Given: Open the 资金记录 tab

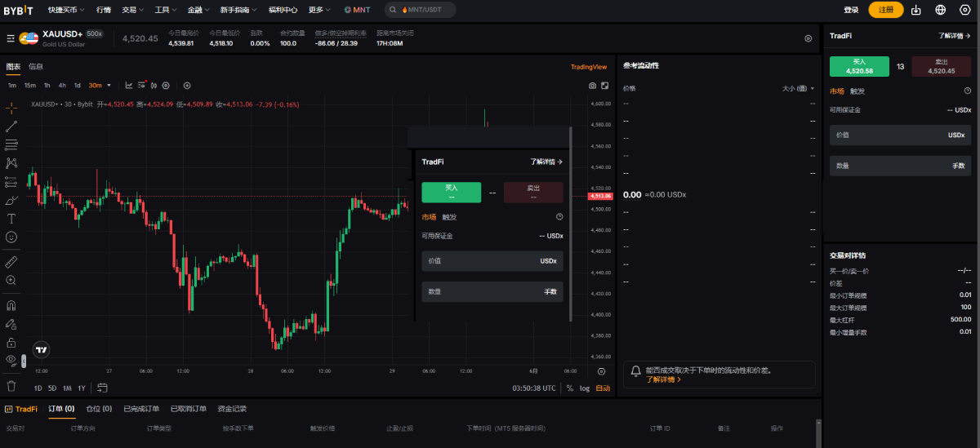Looking at the screenshot, I should pos(232,409).
